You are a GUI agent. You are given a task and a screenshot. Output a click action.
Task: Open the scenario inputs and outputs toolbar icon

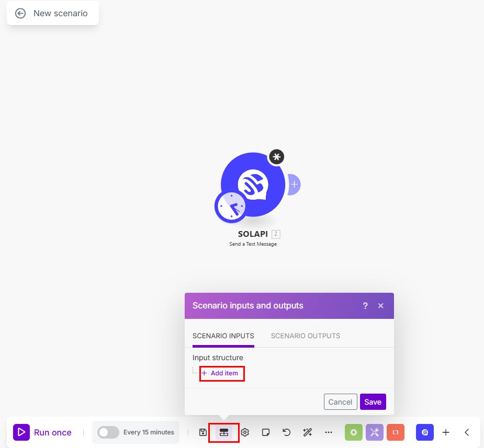(224, 433)
